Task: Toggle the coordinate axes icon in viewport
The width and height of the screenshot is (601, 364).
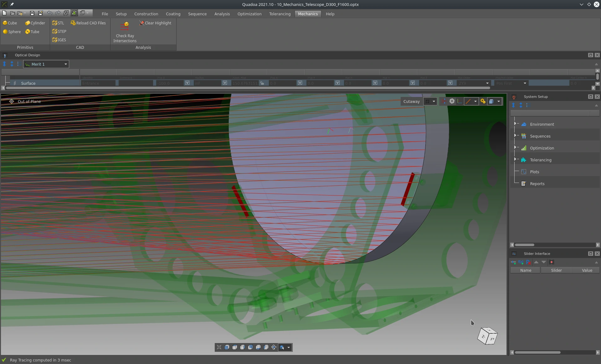Action: [x=459, y=101]
